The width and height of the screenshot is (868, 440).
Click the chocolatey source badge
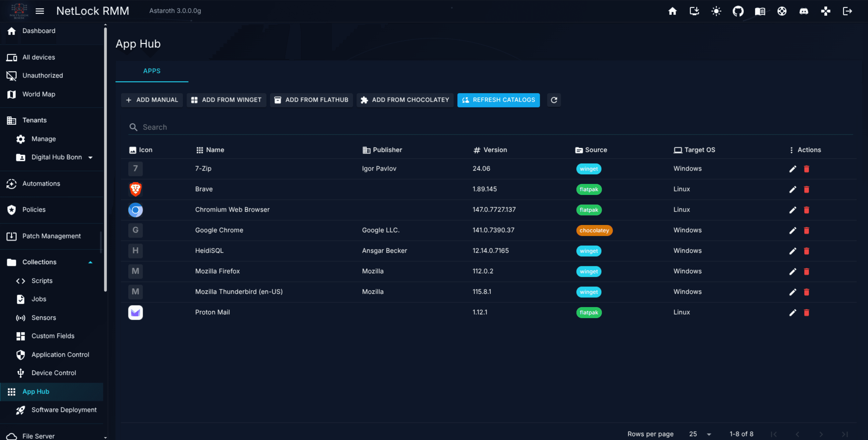coord(594,230)
